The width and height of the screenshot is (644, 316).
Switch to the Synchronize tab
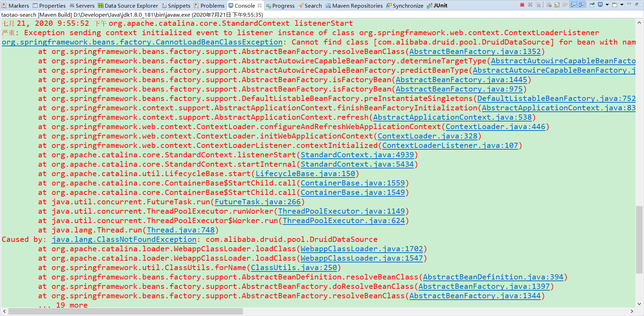click(405, 6)
